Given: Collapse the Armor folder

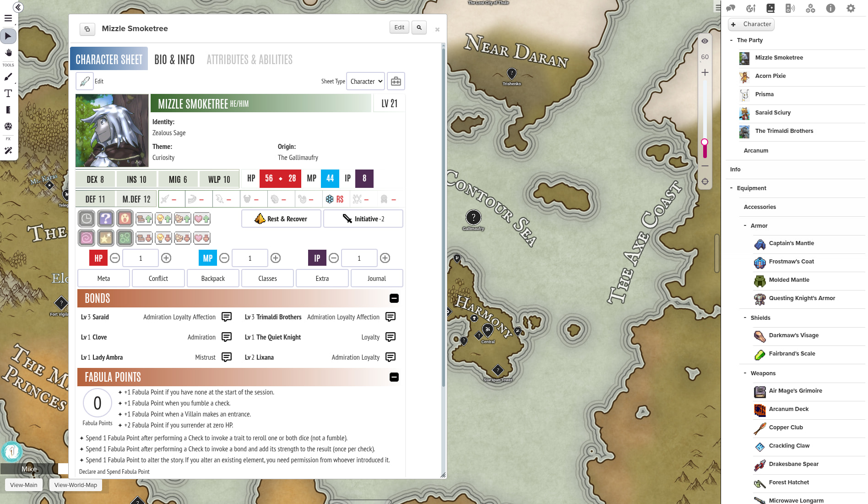Looking at the screenshot, I should 745,226.
